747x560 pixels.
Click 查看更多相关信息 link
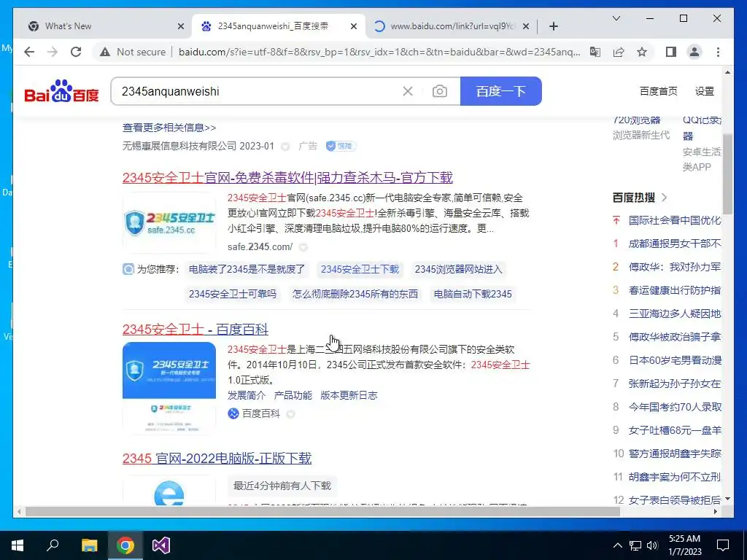click(x=169, y=128)
